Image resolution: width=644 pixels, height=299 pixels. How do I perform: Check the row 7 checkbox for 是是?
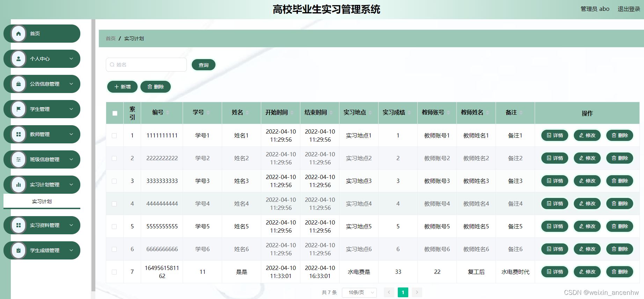(114, 272)
